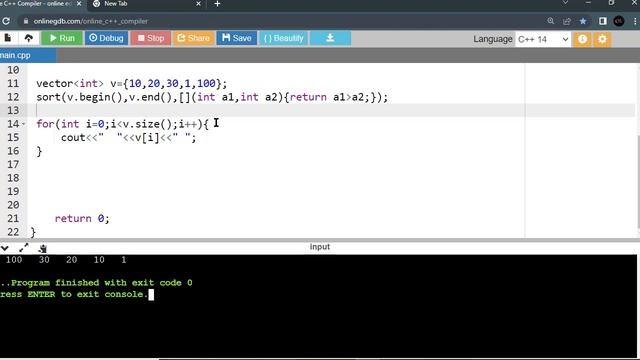This screenshot has width=640, height=360.
Task: Expand console to full screen
Action: pos(24,247)
